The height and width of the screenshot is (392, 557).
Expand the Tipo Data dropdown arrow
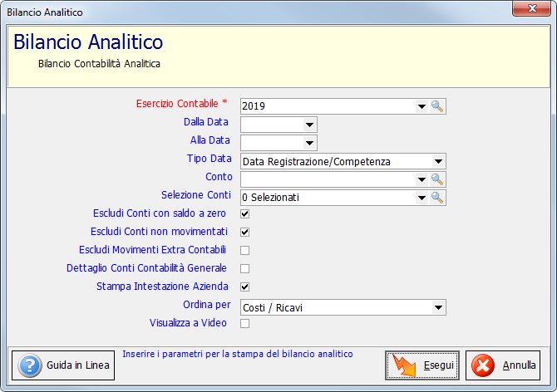[438, 161]
